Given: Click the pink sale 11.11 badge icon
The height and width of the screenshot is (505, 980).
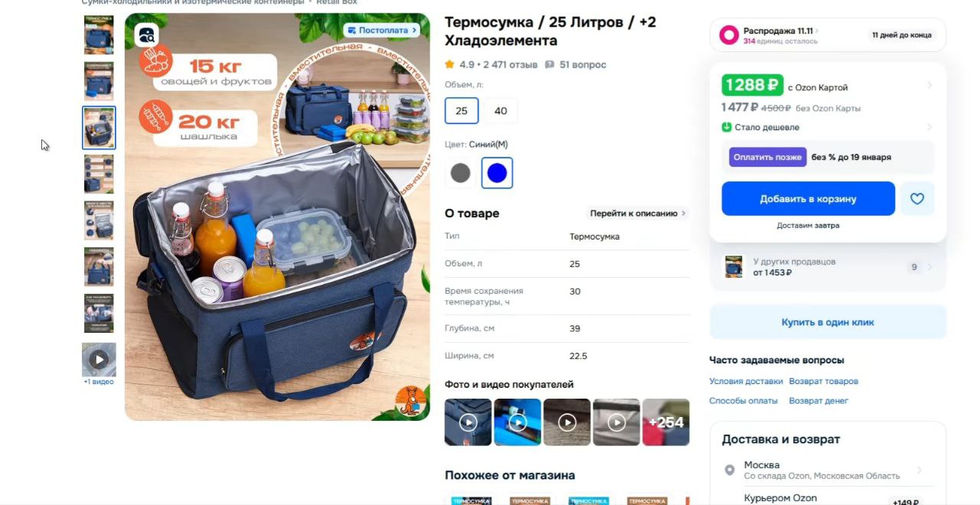Looking at the screenshot, I should tap(729, 35).
